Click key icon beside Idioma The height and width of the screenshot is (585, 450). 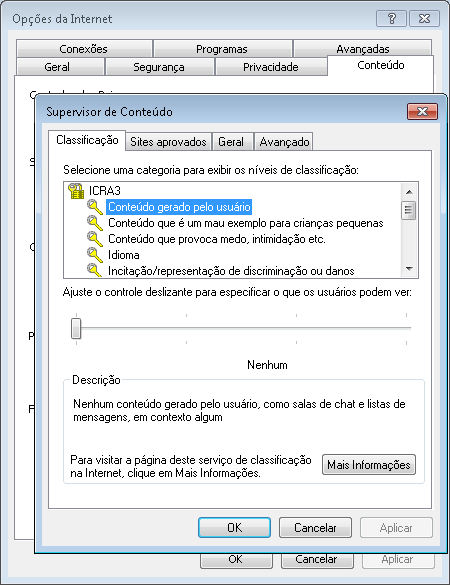95,255
